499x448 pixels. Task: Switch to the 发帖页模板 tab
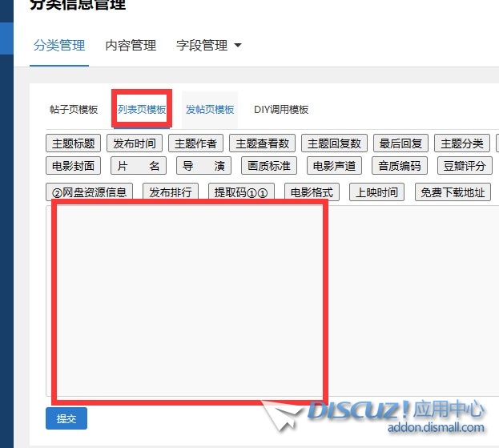click(210, 110)
